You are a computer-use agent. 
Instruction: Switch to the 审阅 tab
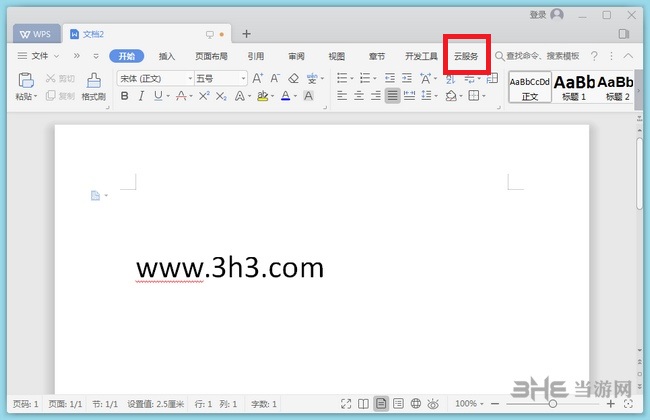[296, 56]
